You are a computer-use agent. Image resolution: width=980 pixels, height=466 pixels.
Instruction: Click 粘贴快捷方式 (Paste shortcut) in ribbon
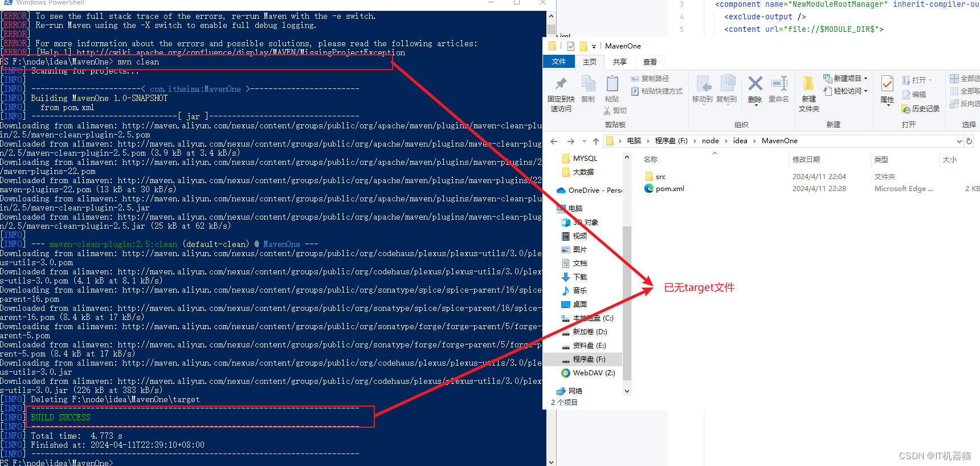(656, 91)
